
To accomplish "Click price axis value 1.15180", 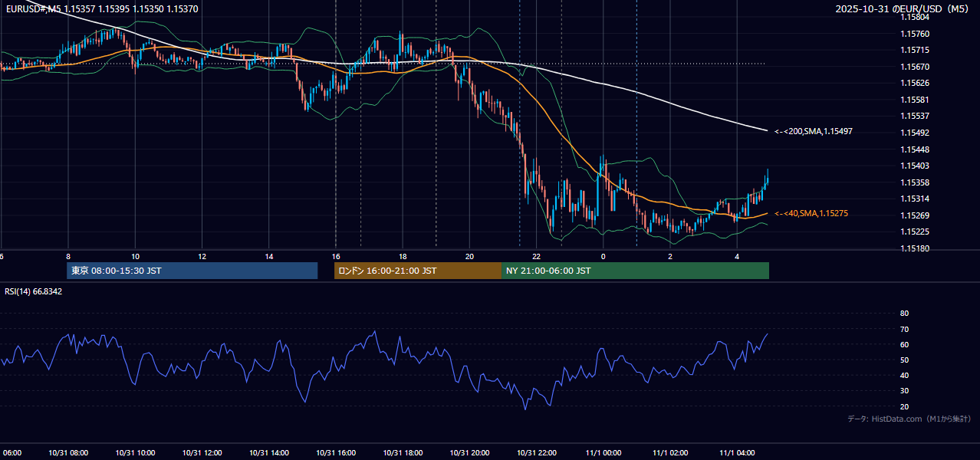I will 915,248.
